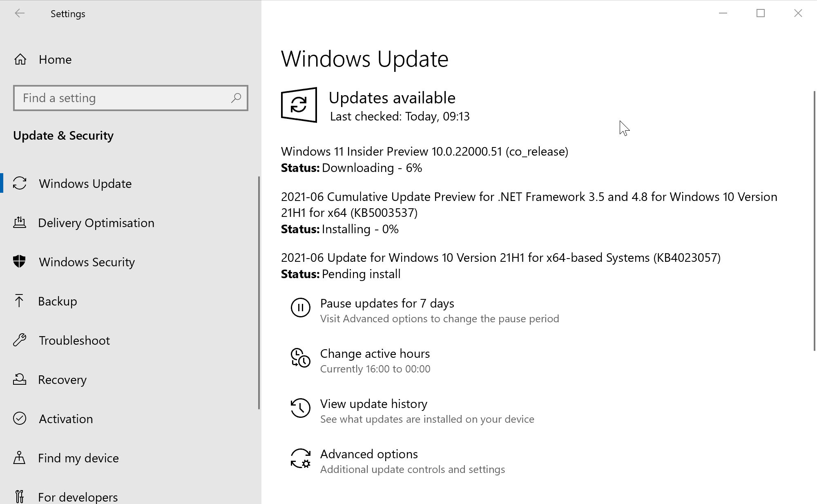
Task: Click Change active hours link
Action: point(375,354)
